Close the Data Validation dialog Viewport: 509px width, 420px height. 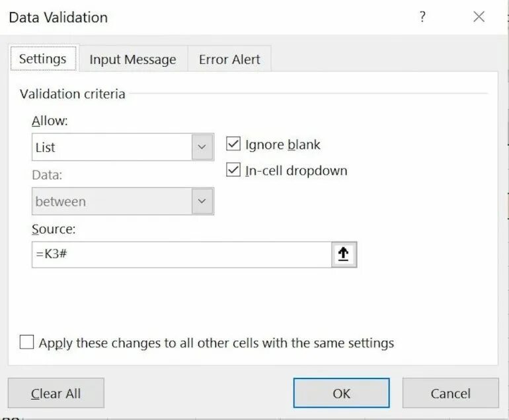tap(479, 18)
